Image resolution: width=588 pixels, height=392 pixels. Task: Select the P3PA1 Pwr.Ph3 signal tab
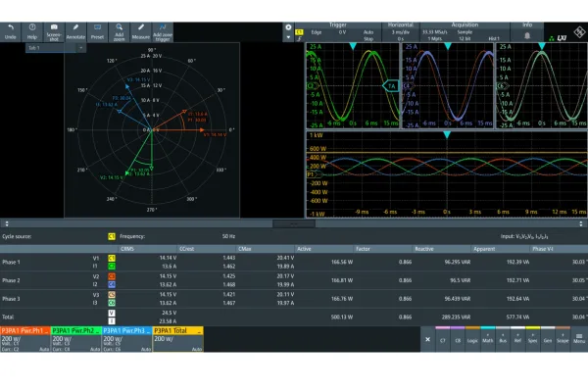tap(126, 339)
